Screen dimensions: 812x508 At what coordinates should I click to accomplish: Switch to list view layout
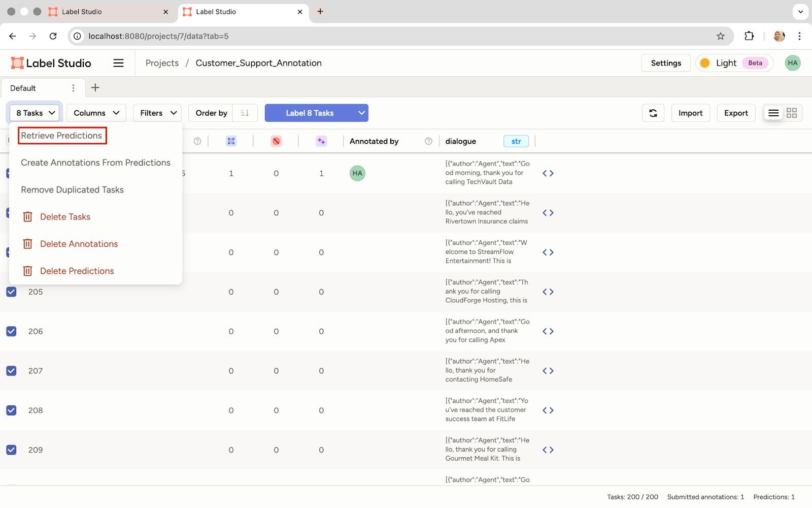point(773,113)
